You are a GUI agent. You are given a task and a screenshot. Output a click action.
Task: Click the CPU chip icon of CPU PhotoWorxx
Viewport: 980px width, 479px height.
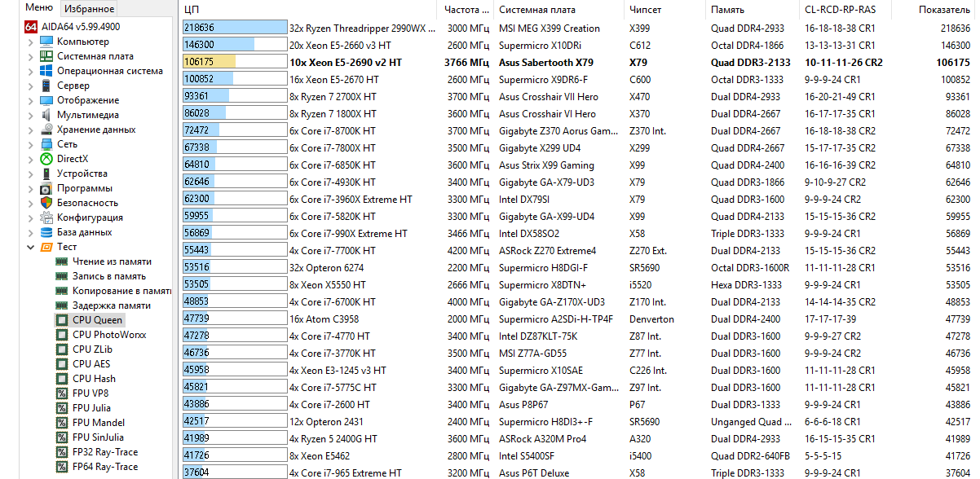(x=61, y=335)
